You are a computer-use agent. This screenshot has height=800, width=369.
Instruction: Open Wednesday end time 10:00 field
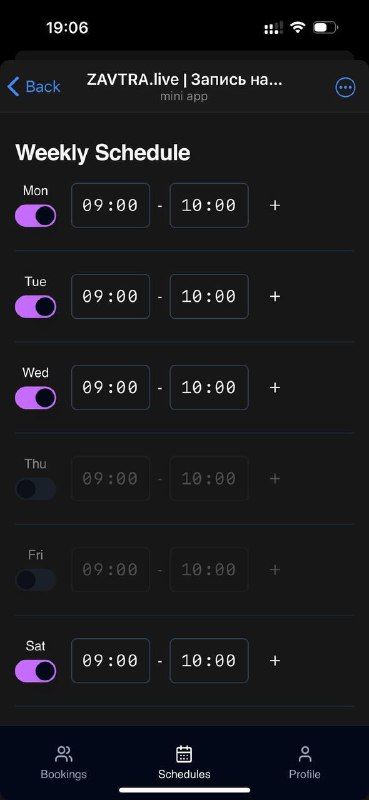pyautogui.click(x=209, y=387)
